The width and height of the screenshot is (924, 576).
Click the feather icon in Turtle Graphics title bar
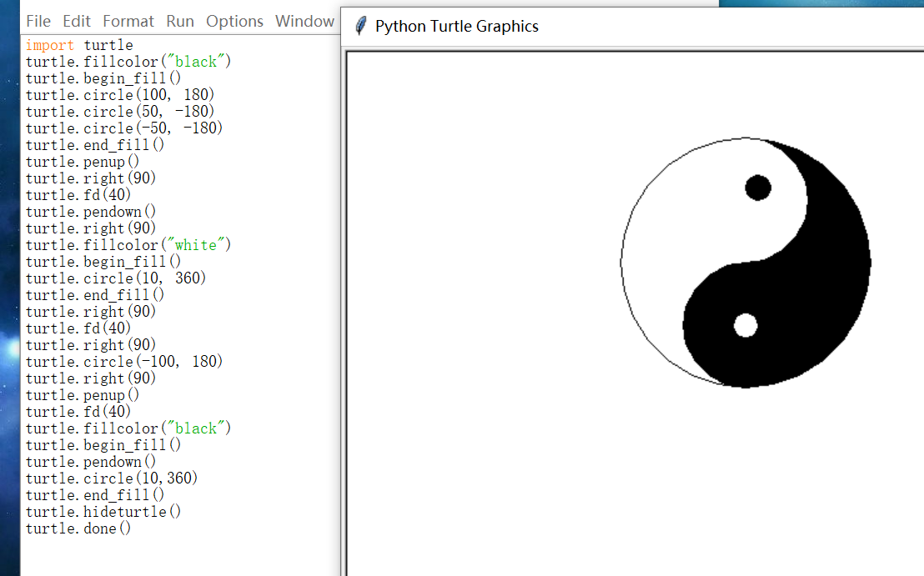[x=360, y=26]
